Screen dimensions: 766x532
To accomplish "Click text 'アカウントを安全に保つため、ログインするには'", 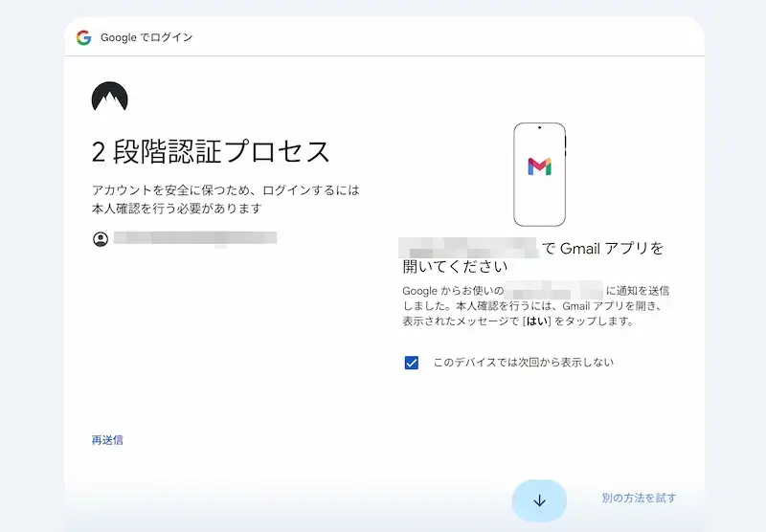I will (x=226, y=189).
